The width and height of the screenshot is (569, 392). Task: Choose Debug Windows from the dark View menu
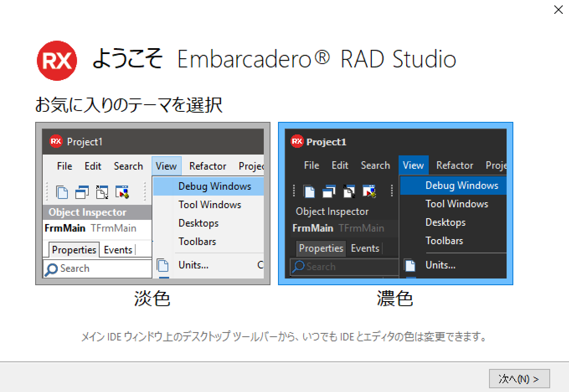point(462,185)
